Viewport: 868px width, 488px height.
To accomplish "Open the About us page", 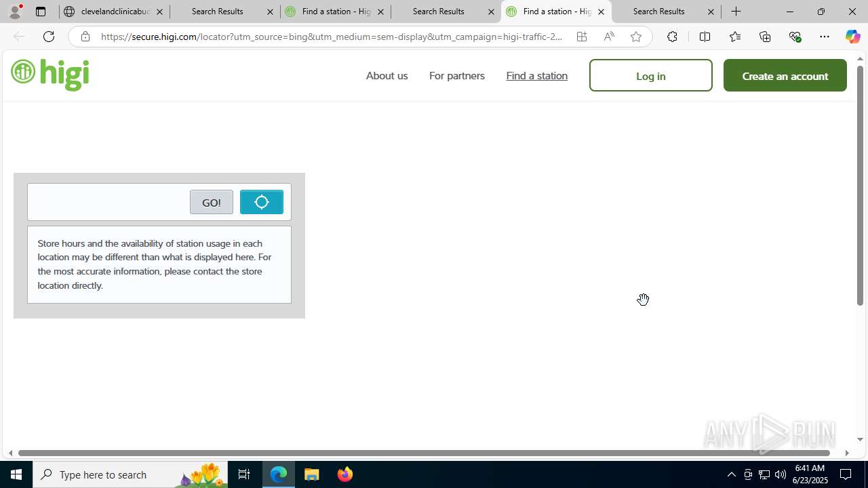I will 387,76.
